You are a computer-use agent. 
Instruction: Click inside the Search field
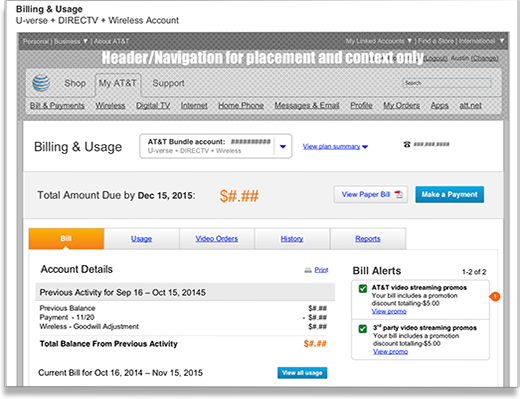(447, 83)
